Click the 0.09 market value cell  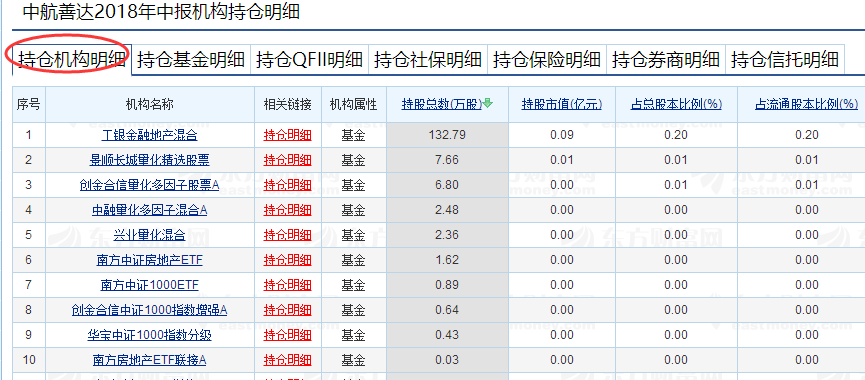click(562, 135)
